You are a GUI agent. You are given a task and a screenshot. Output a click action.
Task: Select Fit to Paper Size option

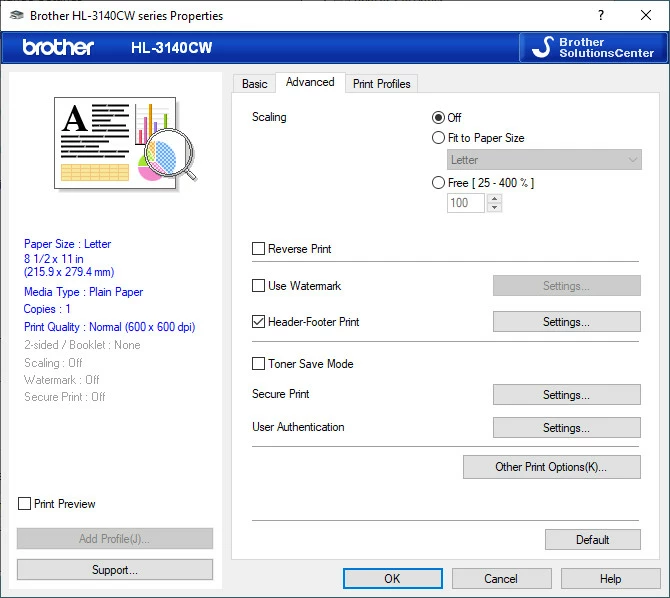pos(438,138)
